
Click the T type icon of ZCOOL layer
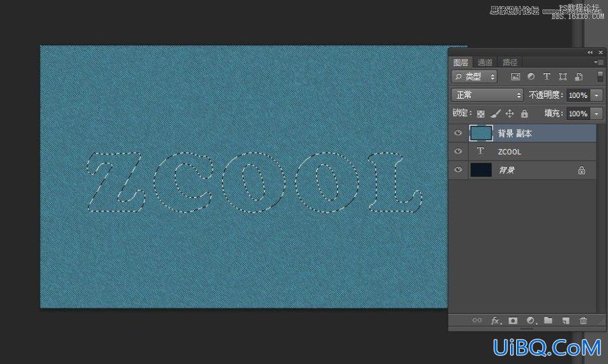point(480,151)
